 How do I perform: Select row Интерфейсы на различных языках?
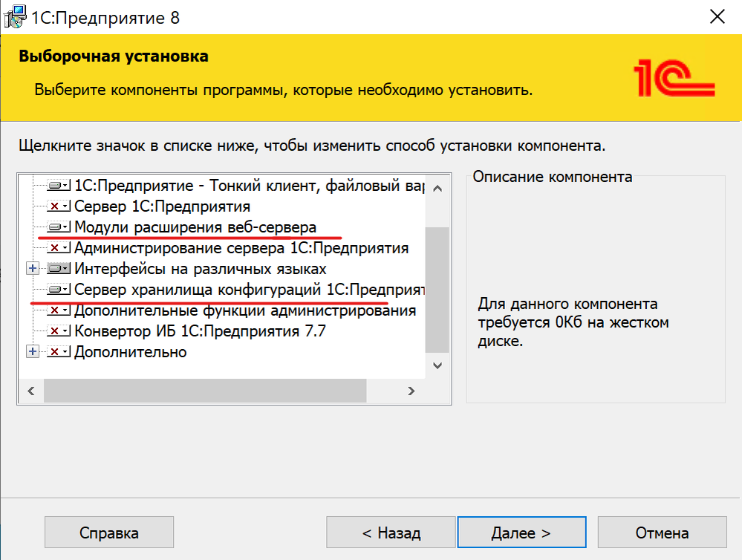201,269
